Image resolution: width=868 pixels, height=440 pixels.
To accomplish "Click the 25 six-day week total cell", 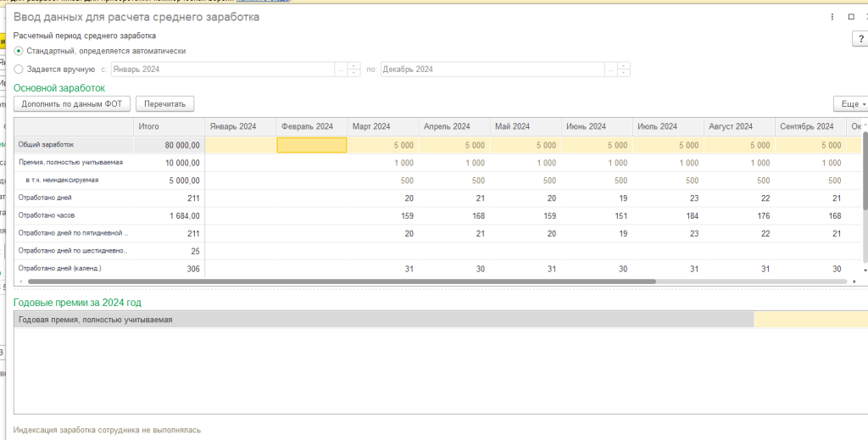I will (169, 251).
